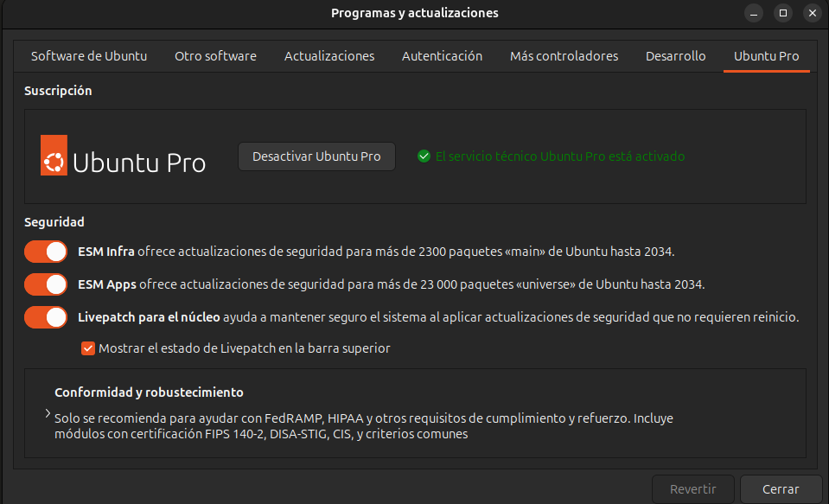Click the Desactivar Ubuntu Pro button
The image size is (829, 504).
click(x=316, y=156)
